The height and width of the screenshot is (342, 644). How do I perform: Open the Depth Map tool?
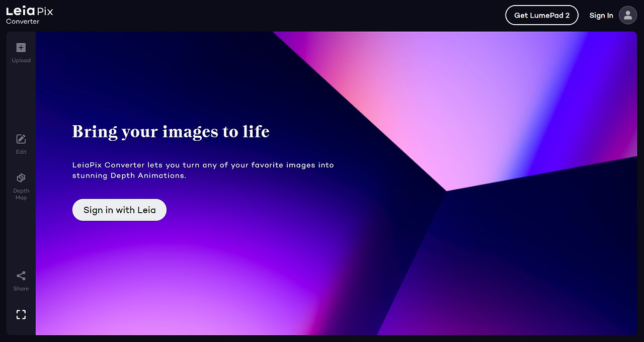21,186
